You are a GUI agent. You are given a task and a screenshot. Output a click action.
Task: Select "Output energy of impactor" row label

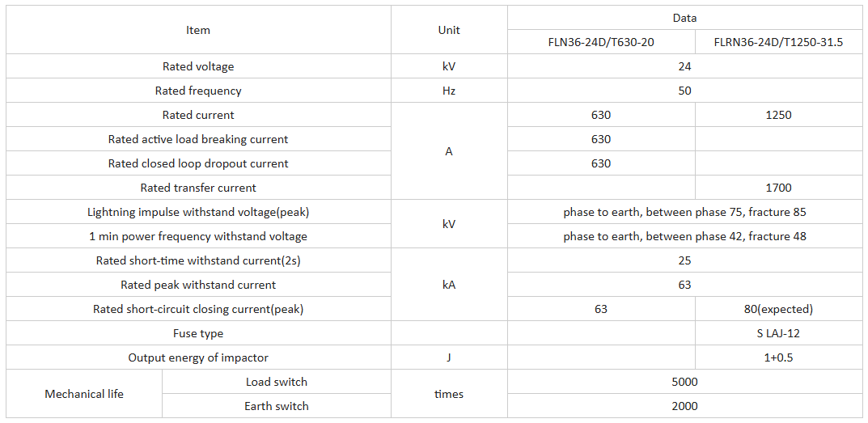click(x=198, y=357)
